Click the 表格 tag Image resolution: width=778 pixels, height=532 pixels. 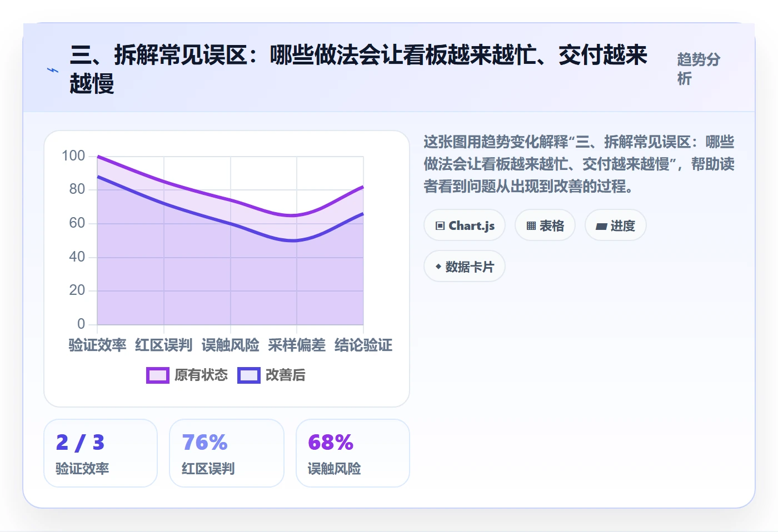545,225
